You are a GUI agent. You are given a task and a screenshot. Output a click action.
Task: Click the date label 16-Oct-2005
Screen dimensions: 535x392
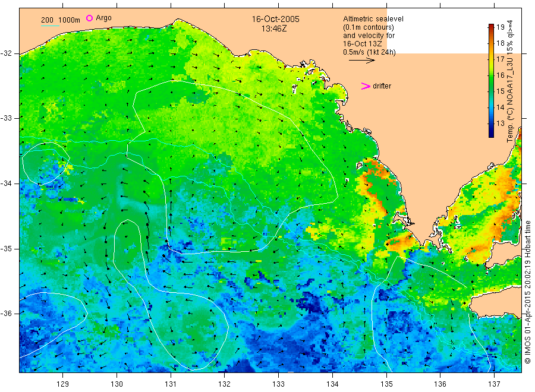(x=275, y=19)
